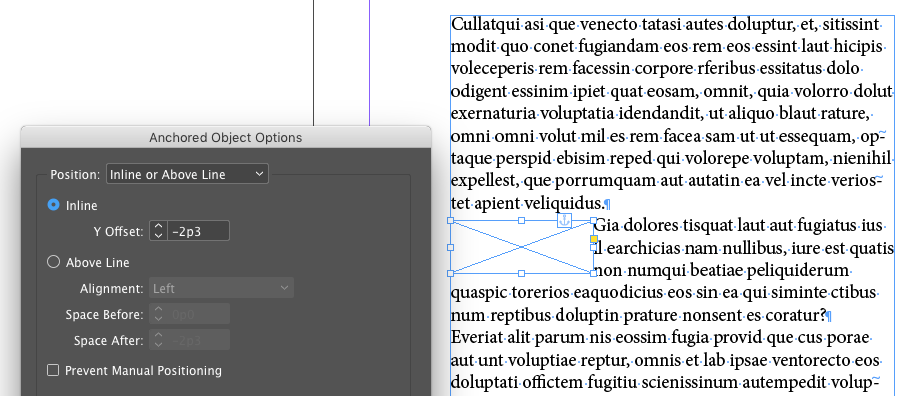
Task: Click the top-center handle of the anchored frame
Action: click(x=522, y=221)
